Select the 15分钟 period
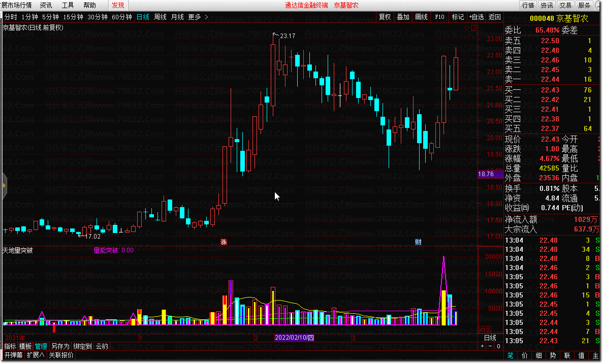This screenshot has height=364, width=604. click(73, 17)
